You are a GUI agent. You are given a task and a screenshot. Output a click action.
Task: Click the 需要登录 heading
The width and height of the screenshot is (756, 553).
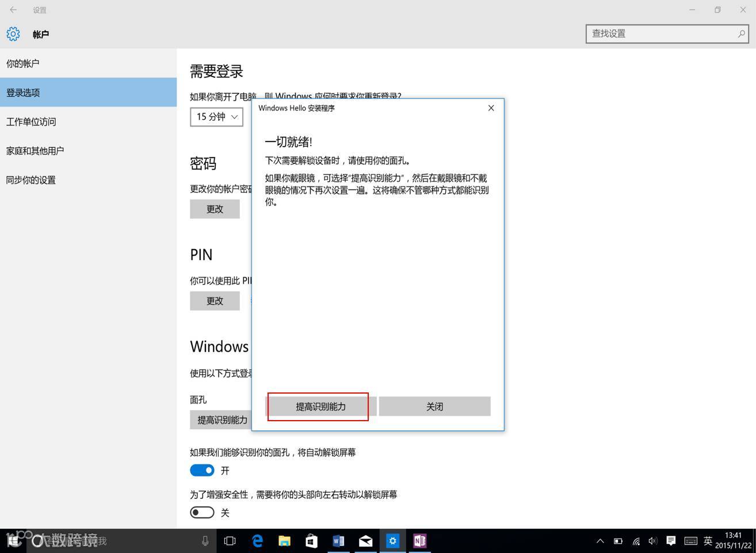216,71
